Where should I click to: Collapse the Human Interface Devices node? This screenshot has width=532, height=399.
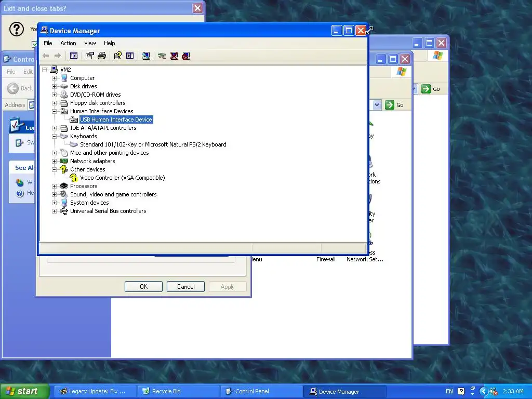(54, 111)
